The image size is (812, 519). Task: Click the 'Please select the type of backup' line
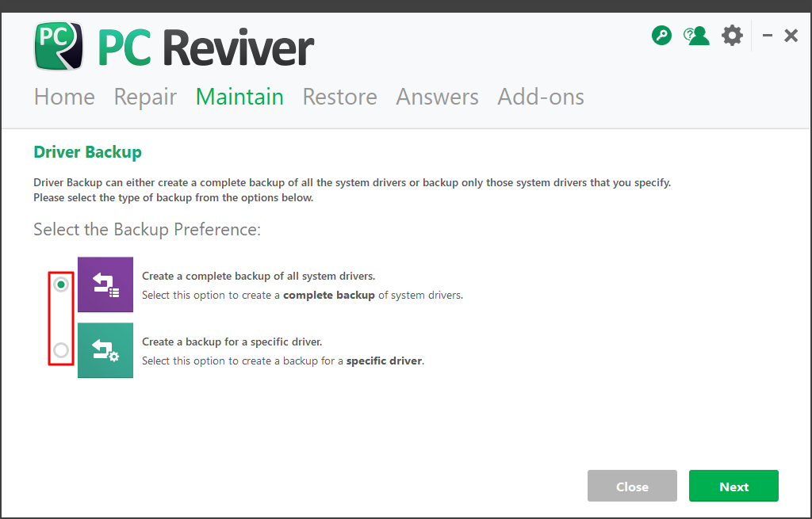174,197
